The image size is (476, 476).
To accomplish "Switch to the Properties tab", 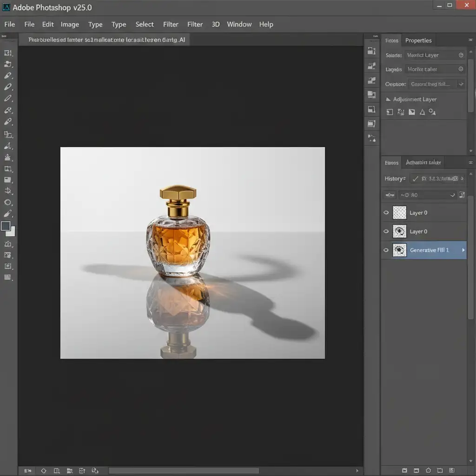I will click(418, 40).
